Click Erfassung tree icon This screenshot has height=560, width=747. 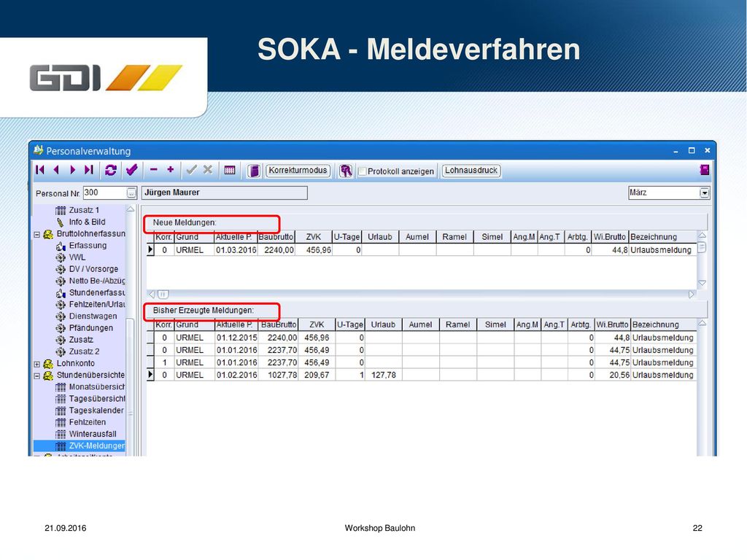[x=61, y=246]
